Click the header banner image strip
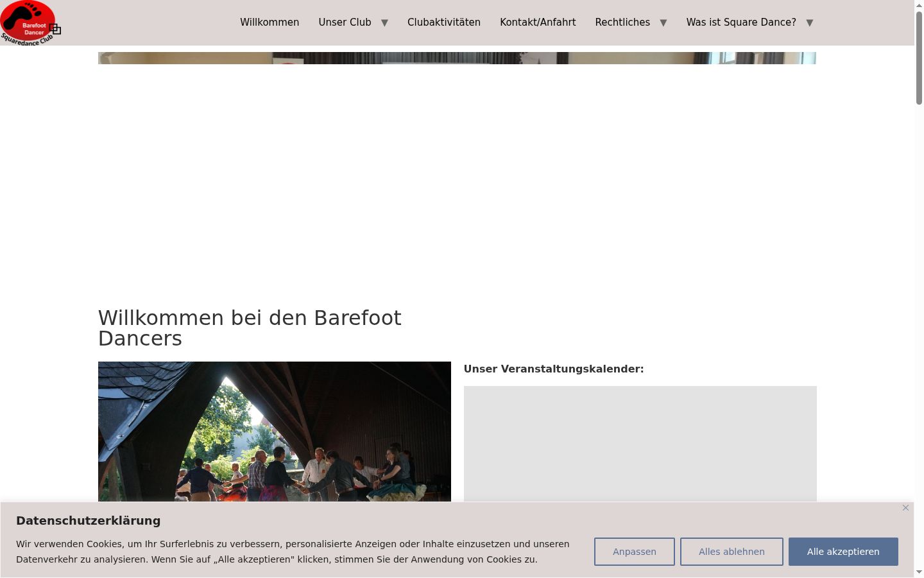This screenshot has height=578, width=924. [457, 58]
